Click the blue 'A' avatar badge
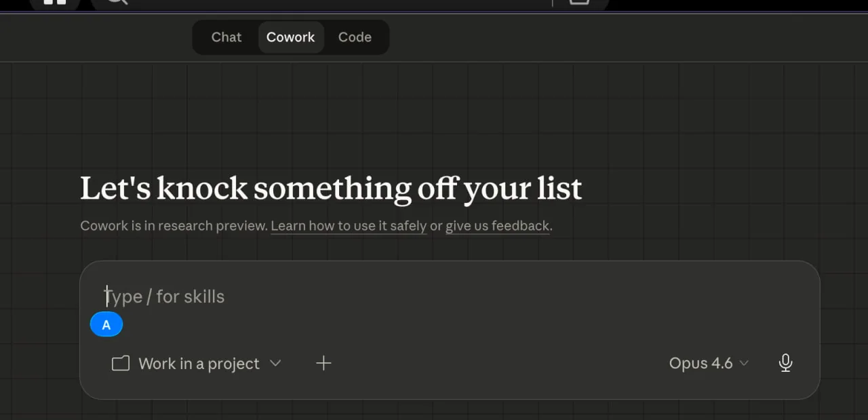868x420 pixels. (x=106, y=325)
